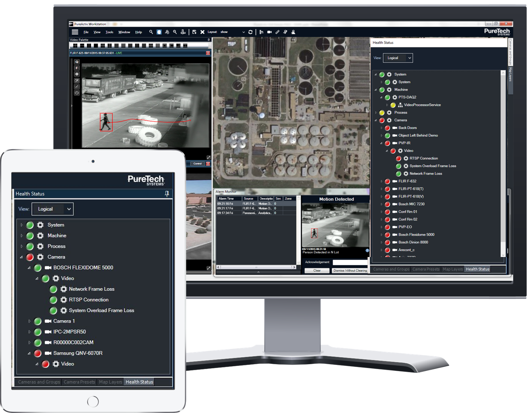This screenshot has width=532, height=413.
Task: Click the ruler drawing icon beside the video feed
Action: [77, 87]
